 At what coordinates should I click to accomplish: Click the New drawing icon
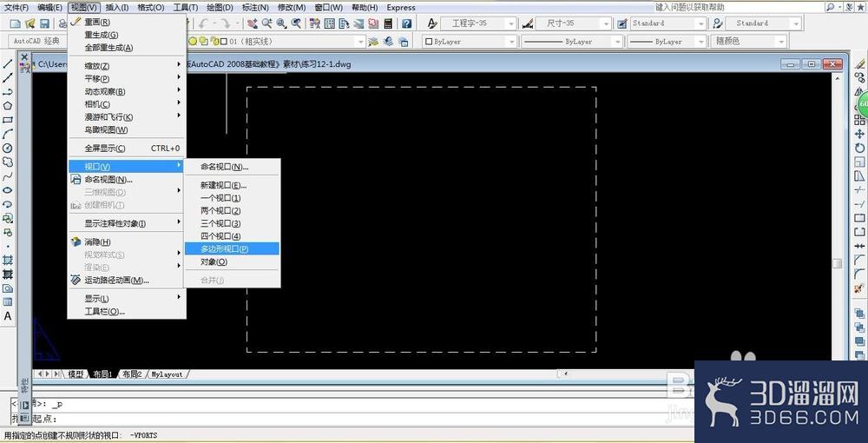[x=16, y=23]
